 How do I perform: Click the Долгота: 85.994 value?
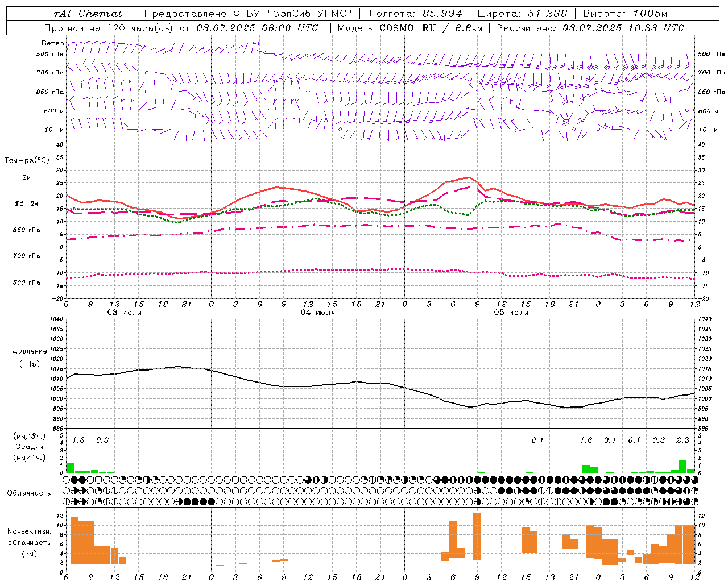pos(416,14)
